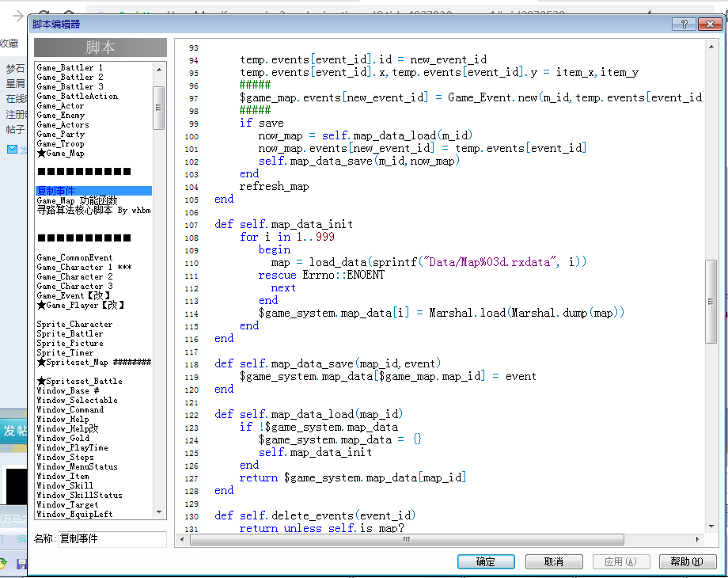Select Window_MenuStatus script

click(x=77, y=467)
